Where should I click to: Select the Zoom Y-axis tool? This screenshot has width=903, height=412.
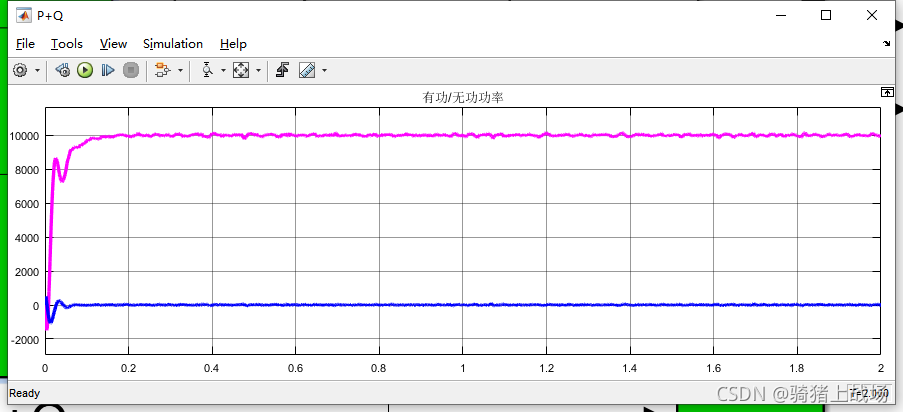click(207, 70)
